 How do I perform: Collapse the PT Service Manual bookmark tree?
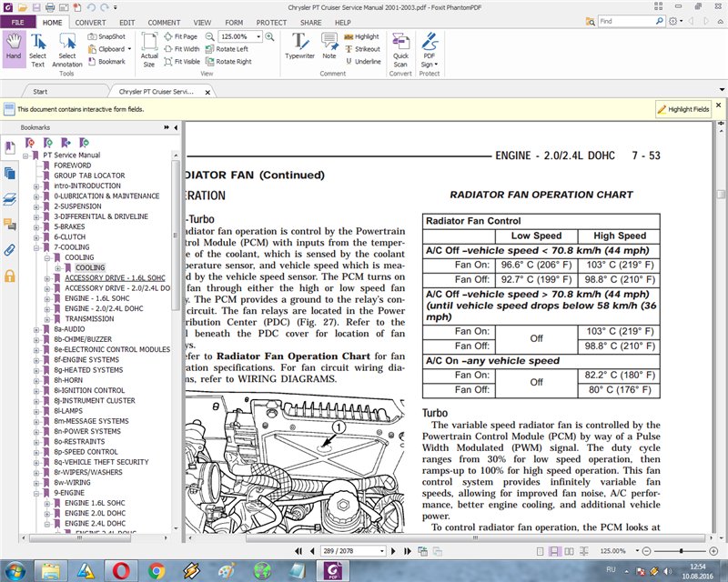coord(25,156)
